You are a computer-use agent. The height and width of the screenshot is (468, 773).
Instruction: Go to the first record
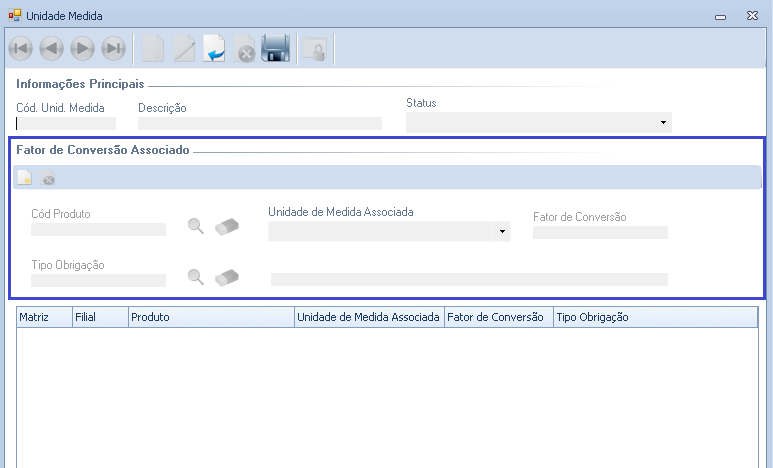click(x=21, y=48)
